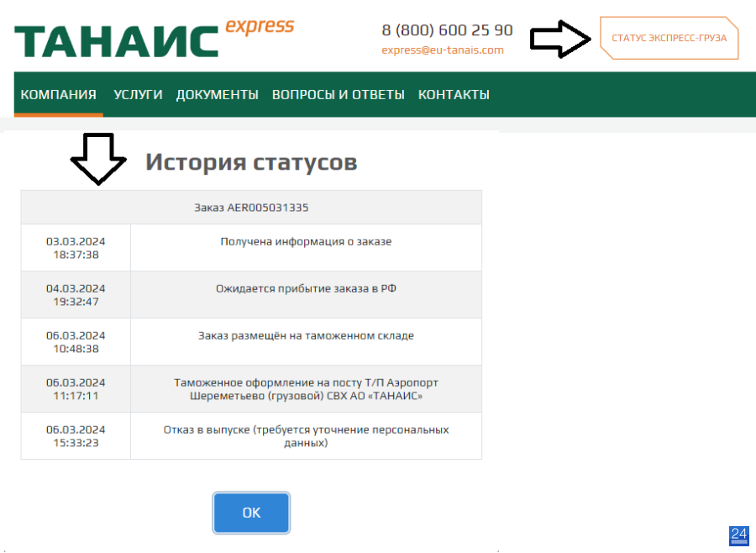Click the ТАНАИС express logo
This screenshot has height=553, width=756.
point(155,38)
